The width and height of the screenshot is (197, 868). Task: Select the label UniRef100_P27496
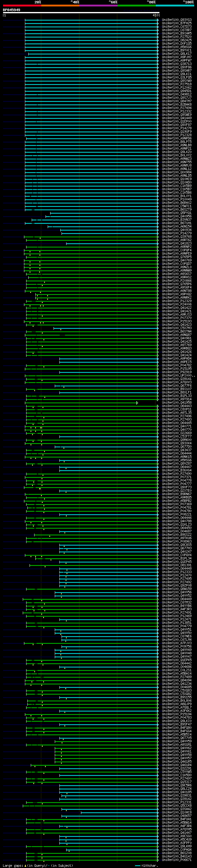[x=177, y=416]
